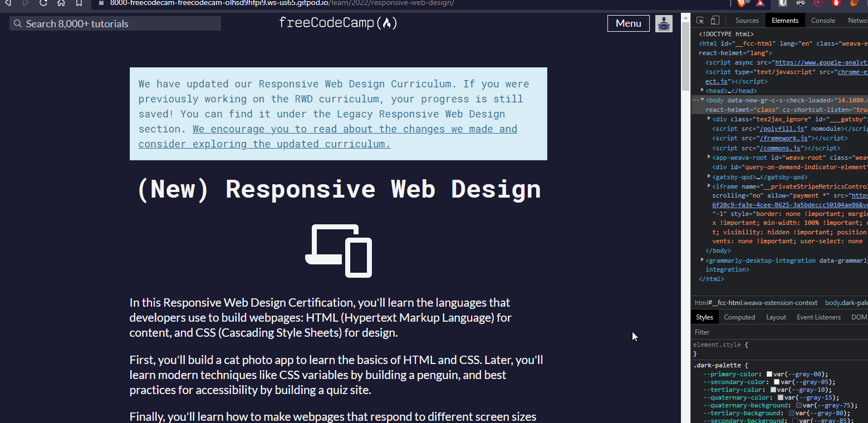Open --tertiary-background swatch picker

[792, 413]
